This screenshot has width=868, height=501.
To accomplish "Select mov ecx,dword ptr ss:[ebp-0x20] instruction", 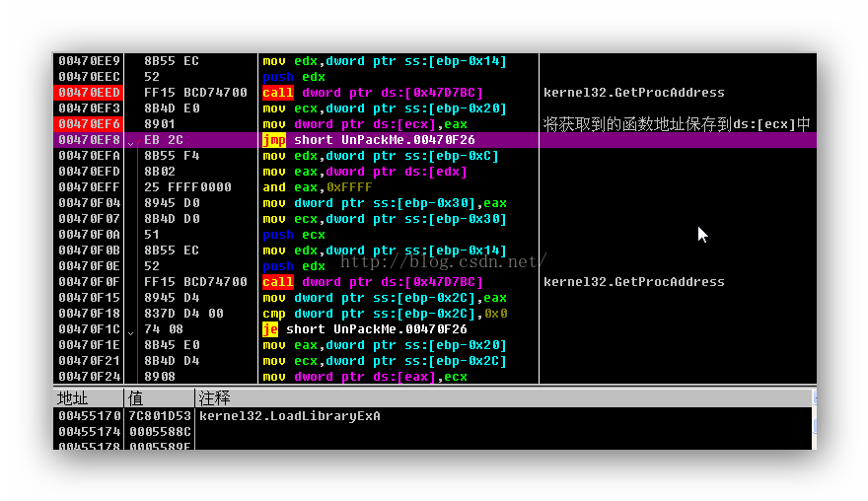I will coord(384,108).
